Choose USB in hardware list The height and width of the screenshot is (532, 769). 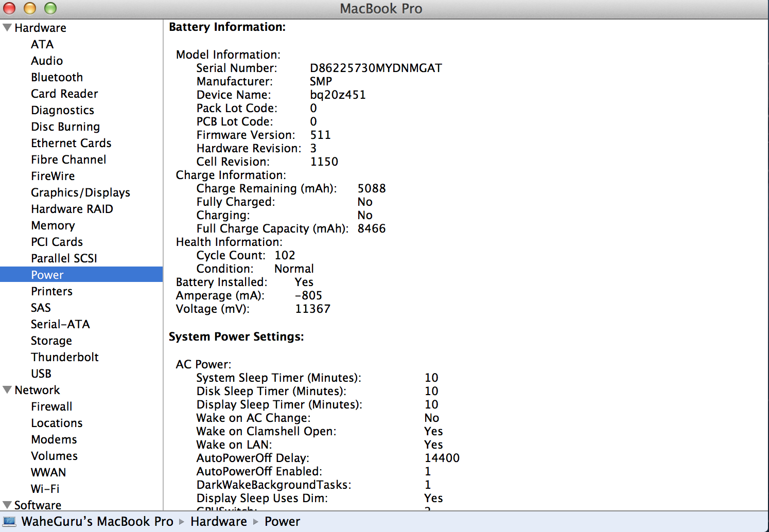[41, 374]
